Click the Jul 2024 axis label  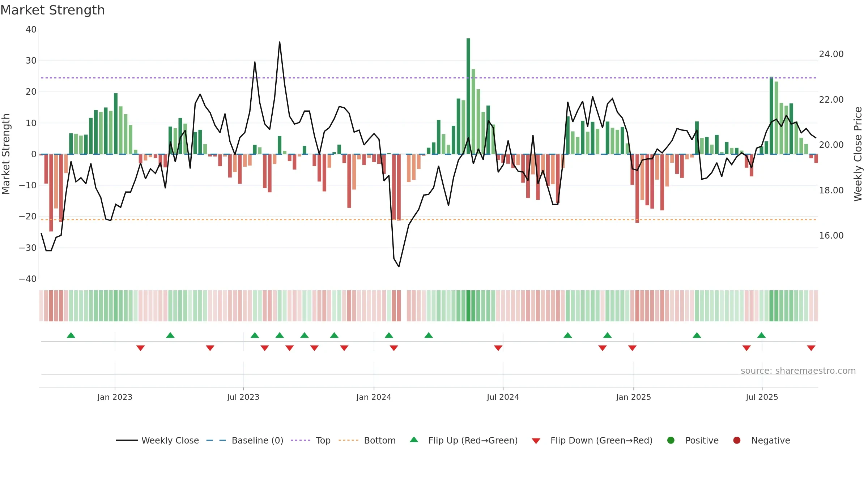(503, 397)
